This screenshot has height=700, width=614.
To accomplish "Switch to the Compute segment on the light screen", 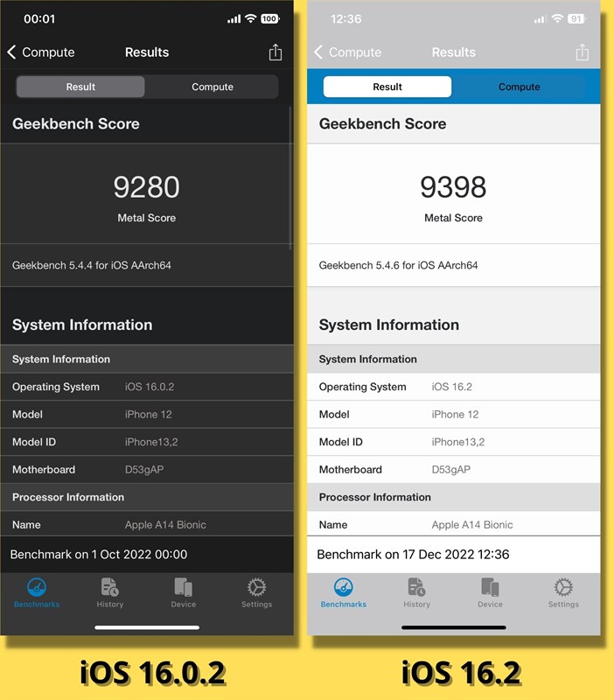I will point(519,87).
